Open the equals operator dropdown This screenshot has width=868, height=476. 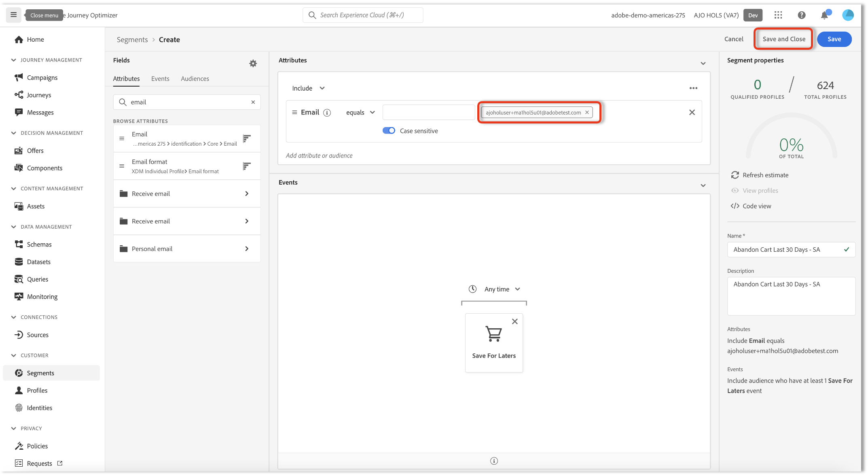point(360,113)
